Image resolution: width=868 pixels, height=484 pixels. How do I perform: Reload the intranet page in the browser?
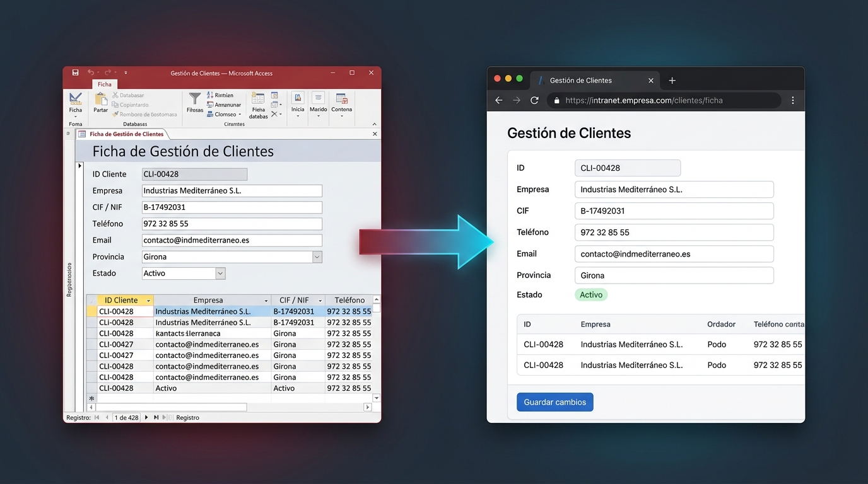coord(534,100)
